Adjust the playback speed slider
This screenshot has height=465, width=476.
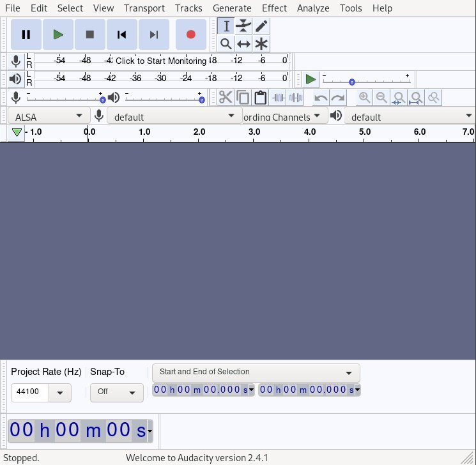click(366, 82)
